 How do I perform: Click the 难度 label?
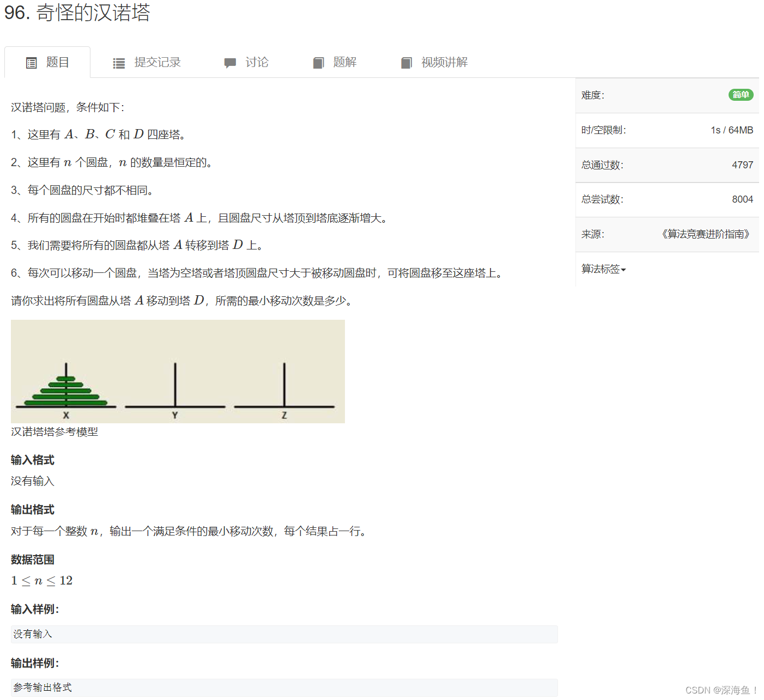[593, 95]
